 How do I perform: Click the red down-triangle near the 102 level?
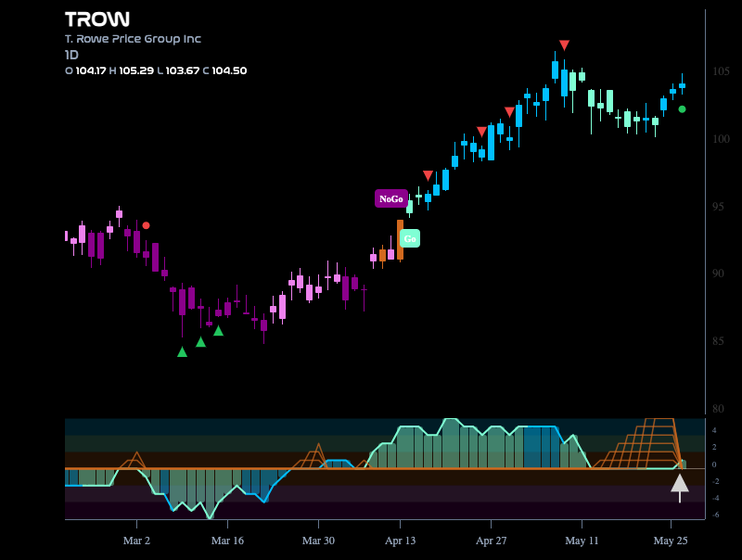509,112
